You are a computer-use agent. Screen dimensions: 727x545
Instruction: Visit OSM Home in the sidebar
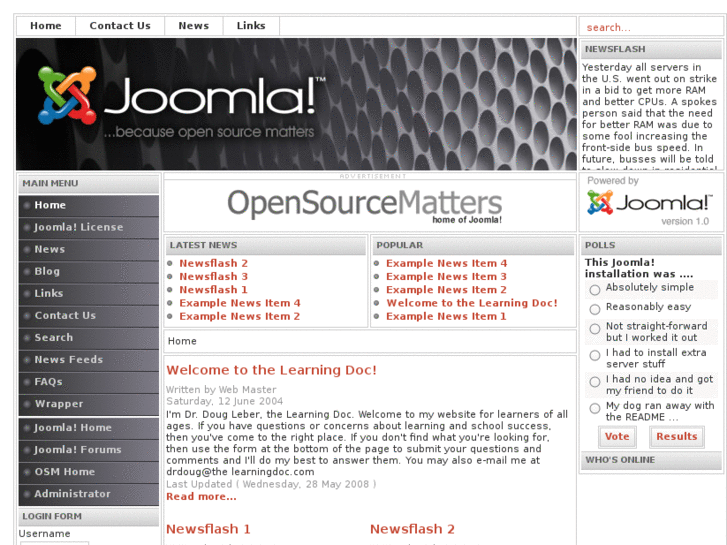point(89,472)
